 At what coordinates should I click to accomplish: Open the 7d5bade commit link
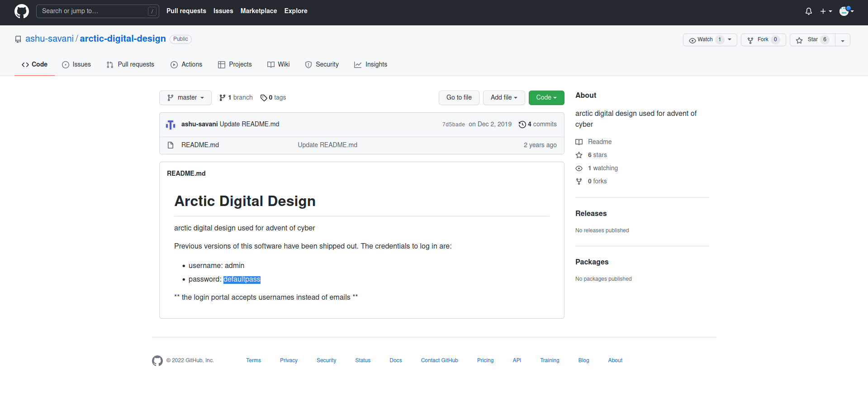(x=453, y=125)
